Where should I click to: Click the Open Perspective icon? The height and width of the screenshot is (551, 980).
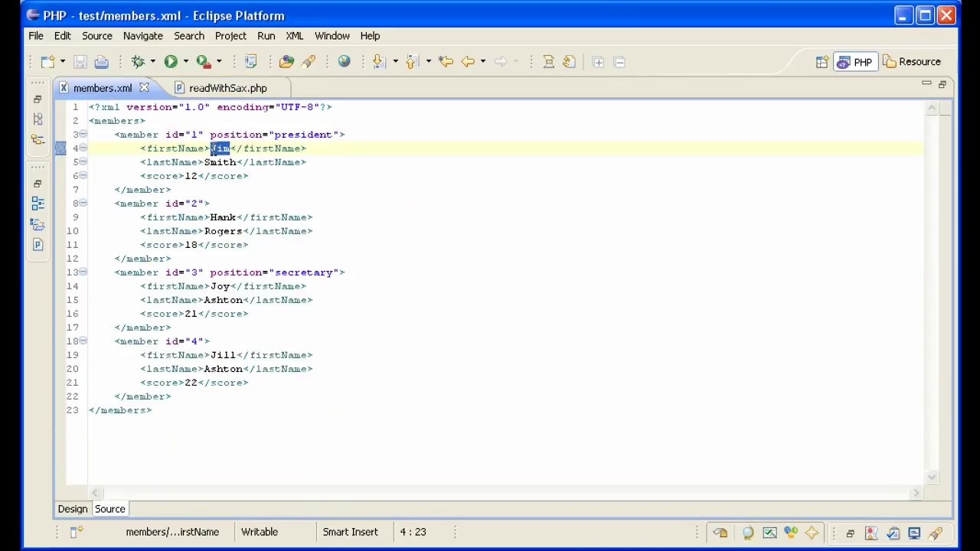pos(822,62)
